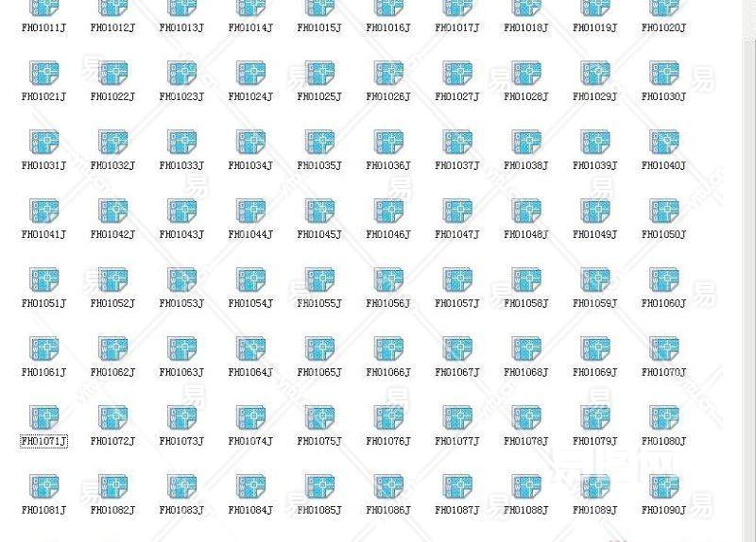Pick the FH01052J file icon
Image resolution: width=756 pixels, height=542 pixels.
point(112,279)
